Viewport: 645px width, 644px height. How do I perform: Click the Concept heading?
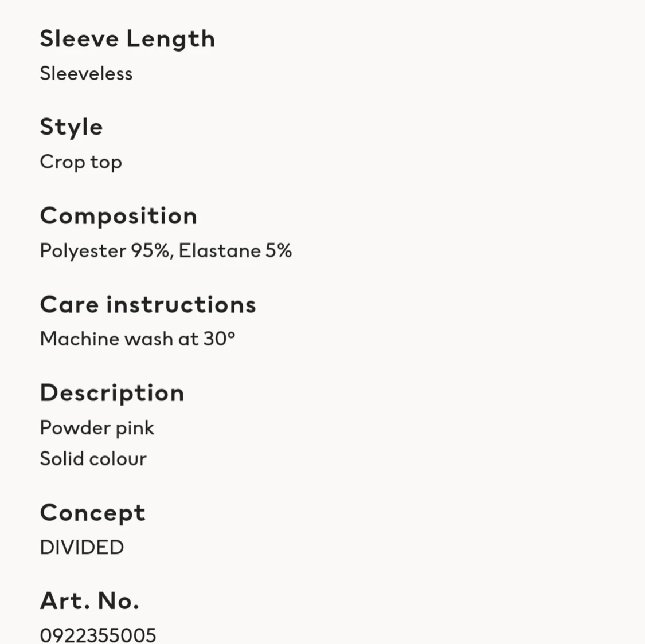92,513
